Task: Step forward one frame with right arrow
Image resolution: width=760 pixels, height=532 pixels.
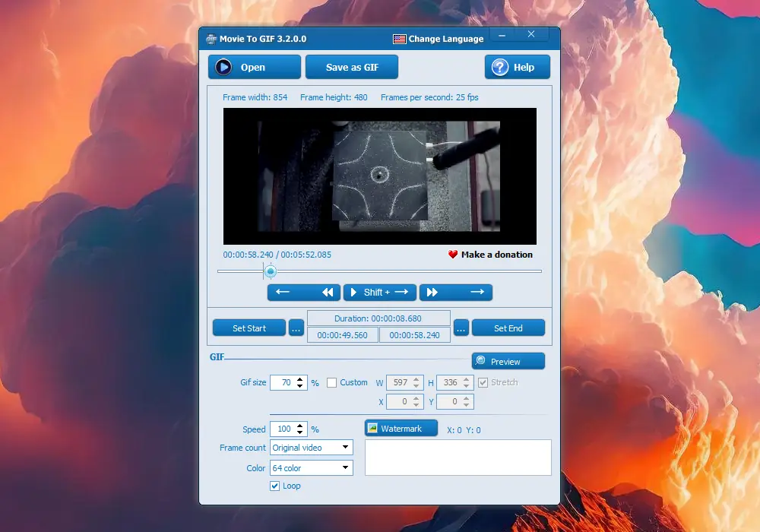Action: point(477,292)
